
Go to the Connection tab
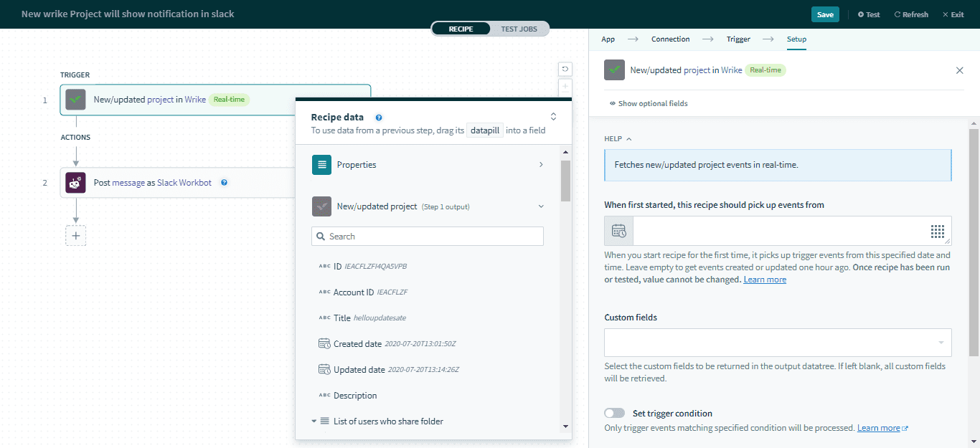(670, 39)
